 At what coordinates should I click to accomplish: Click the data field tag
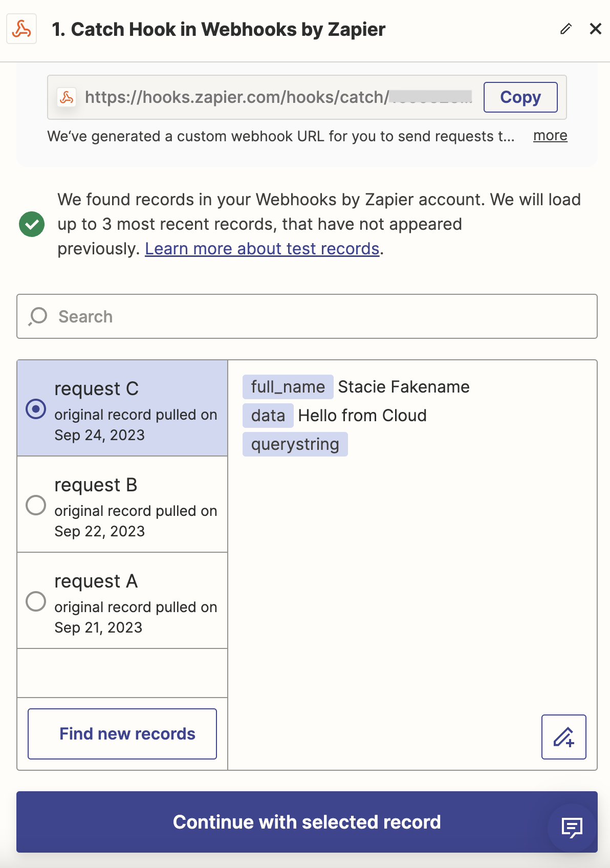[268, 416]
